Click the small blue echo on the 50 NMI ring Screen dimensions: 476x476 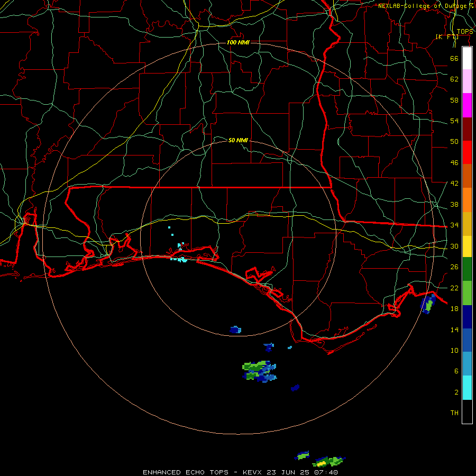coord(235,329)
